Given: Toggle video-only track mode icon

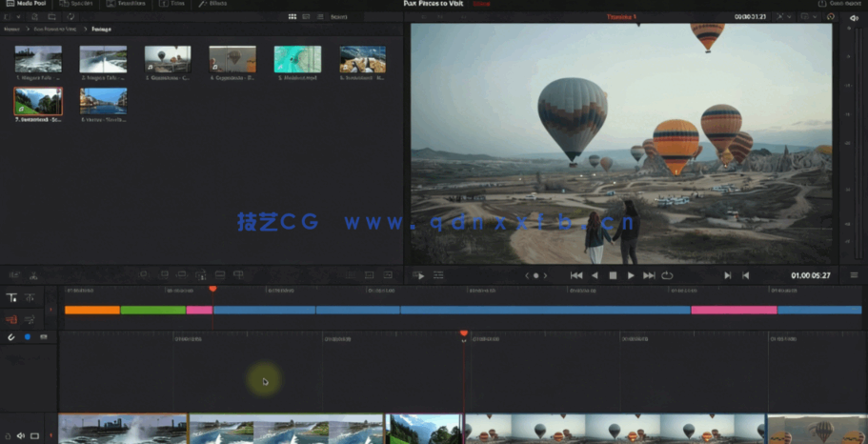Looking at the screenshot, I should tap(11, 319).
